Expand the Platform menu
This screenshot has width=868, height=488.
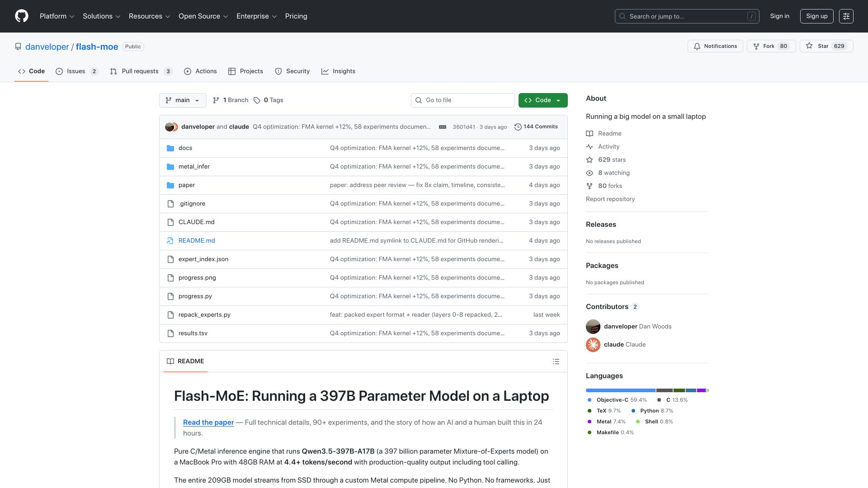tap(57, 16)
